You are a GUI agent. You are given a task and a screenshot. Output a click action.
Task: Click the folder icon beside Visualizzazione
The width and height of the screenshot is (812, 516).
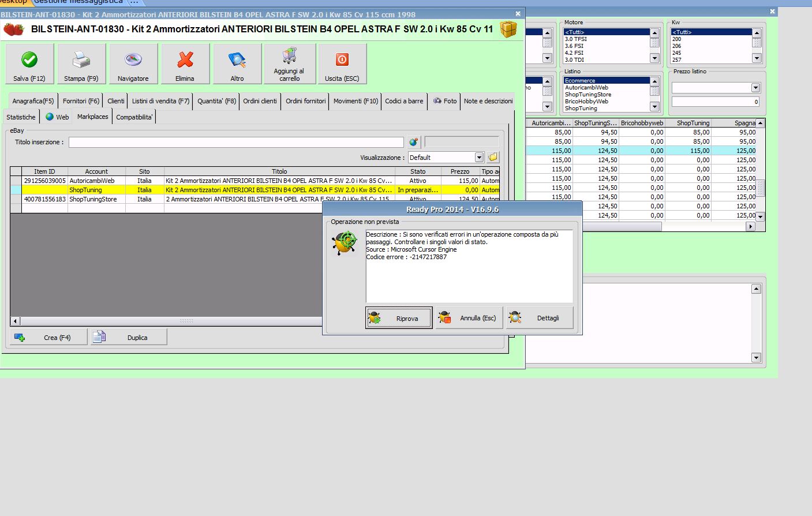pos(492,157)
